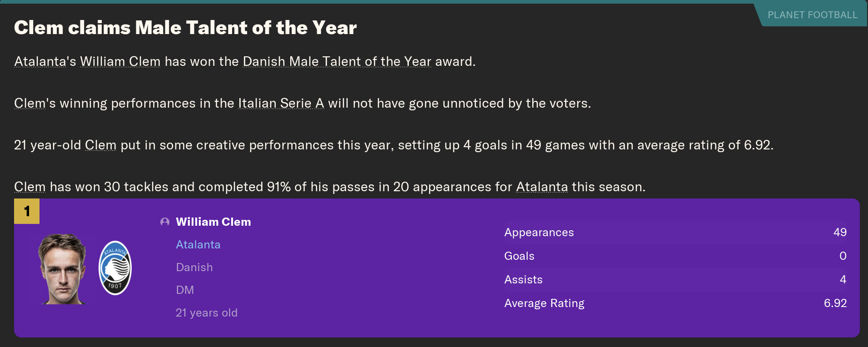Open the Atalanta's link in the first sentence
868x347 pixels.
pyautogui.click(x=40, y=61)
